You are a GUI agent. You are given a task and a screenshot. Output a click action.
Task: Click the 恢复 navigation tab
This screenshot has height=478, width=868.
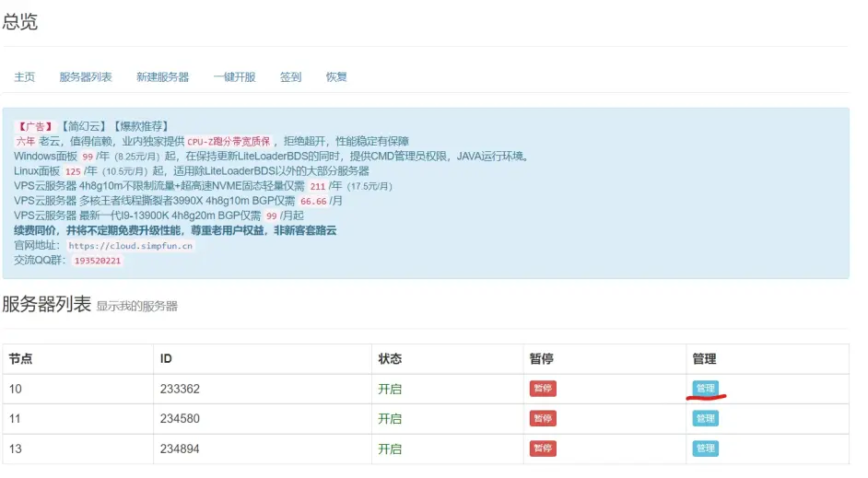(336, 77)
